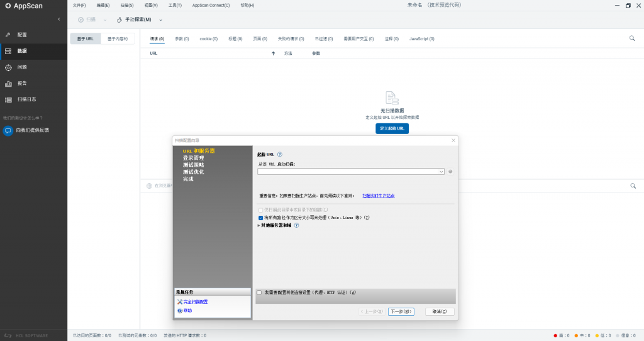Open the 编辑(E) menu
The image size is (644, 341).
103,5
